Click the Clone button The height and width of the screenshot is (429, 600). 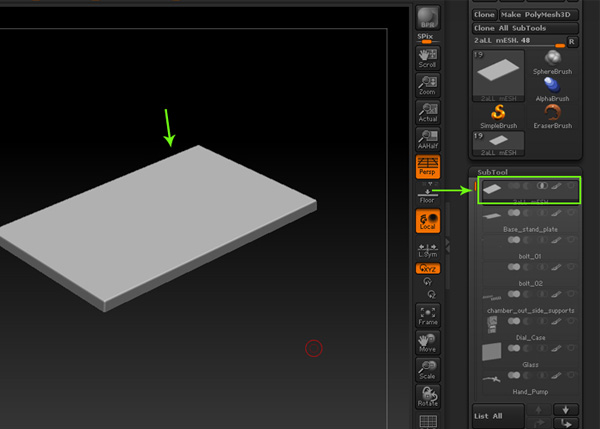click(x=484, y=16)
